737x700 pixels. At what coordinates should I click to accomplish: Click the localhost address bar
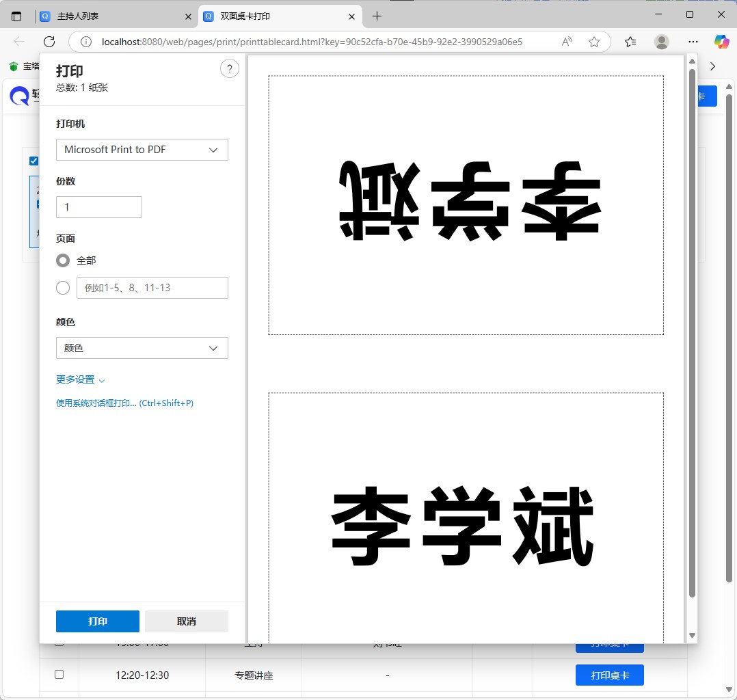312,42
